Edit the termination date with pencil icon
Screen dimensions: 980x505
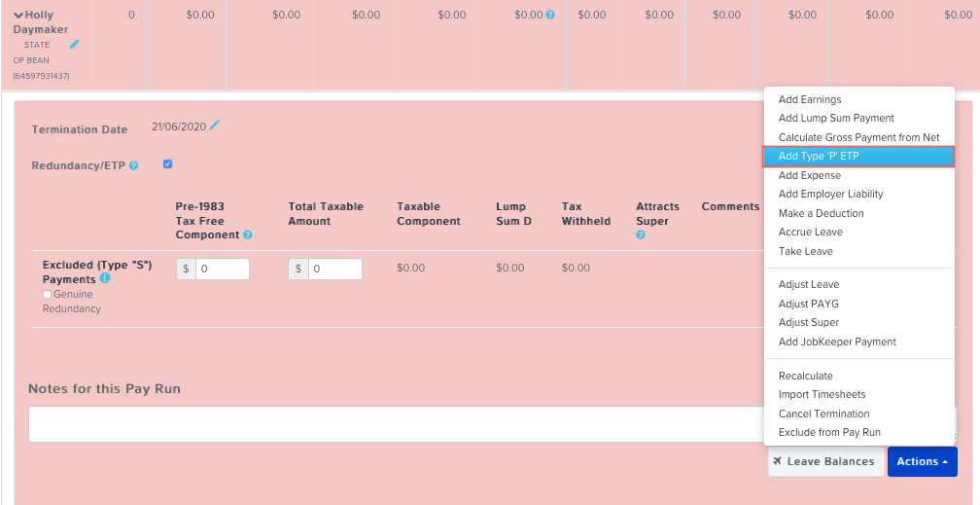215,126
